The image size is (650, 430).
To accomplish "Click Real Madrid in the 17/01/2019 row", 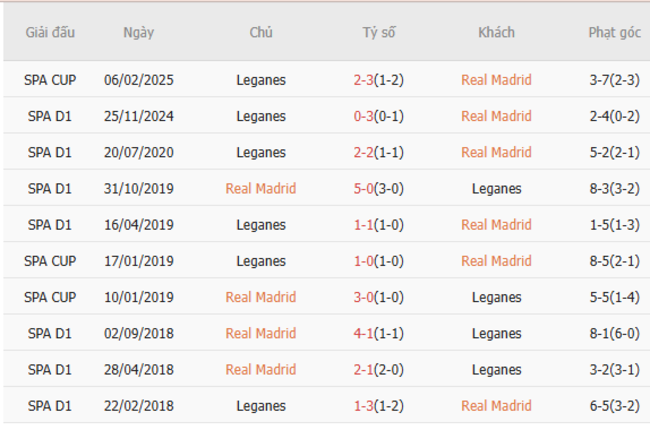I will (496, 261).
